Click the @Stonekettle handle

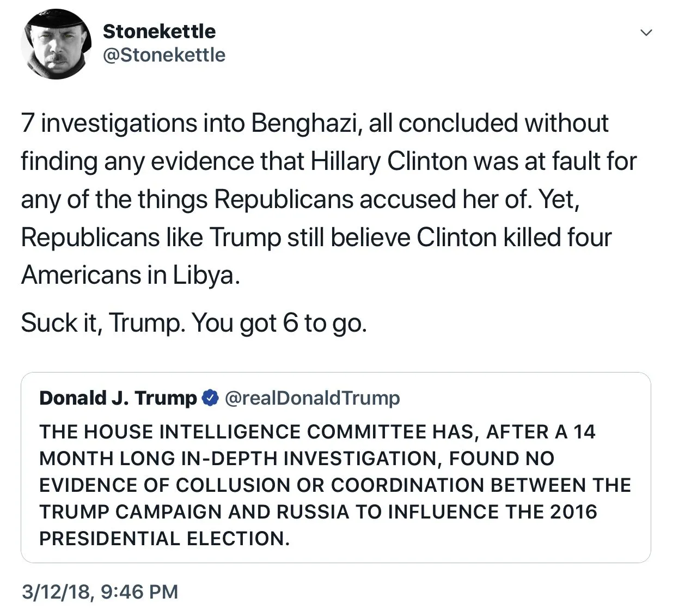coord(164,55)
